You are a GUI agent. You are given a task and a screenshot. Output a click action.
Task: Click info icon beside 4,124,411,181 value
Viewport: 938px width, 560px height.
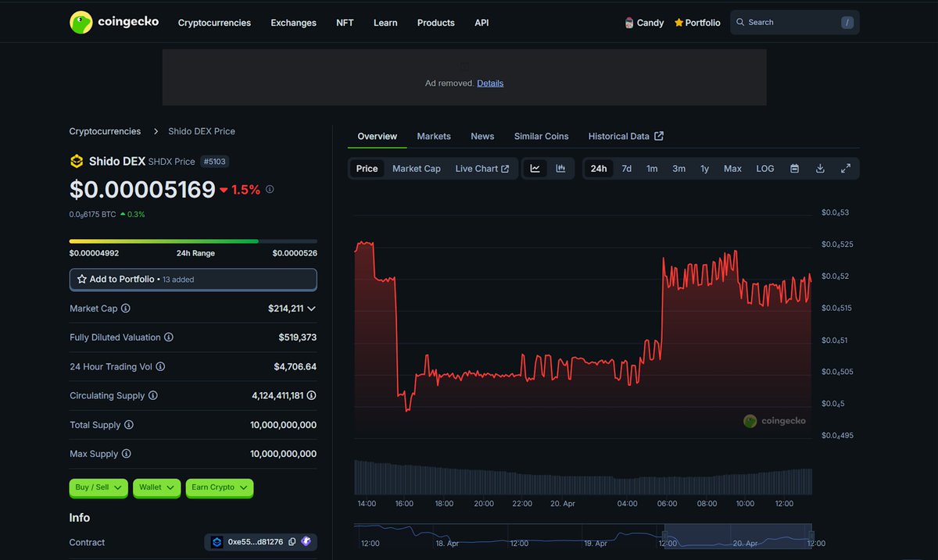coord(312,395)
